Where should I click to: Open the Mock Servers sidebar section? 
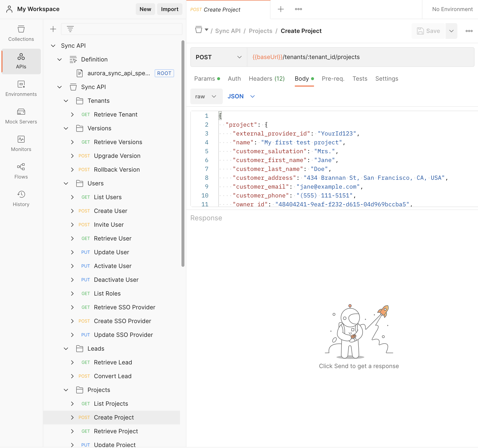pos(21,116)
